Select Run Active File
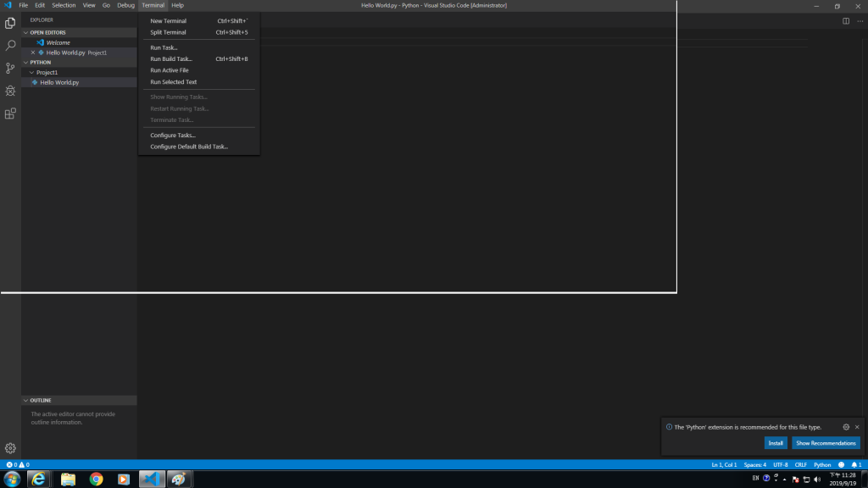The height and width of the screenshot is (488, 868). coord(198,70)
